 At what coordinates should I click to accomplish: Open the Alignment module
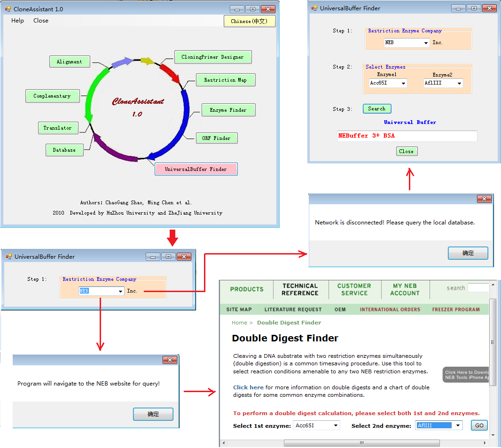point(69,62)
